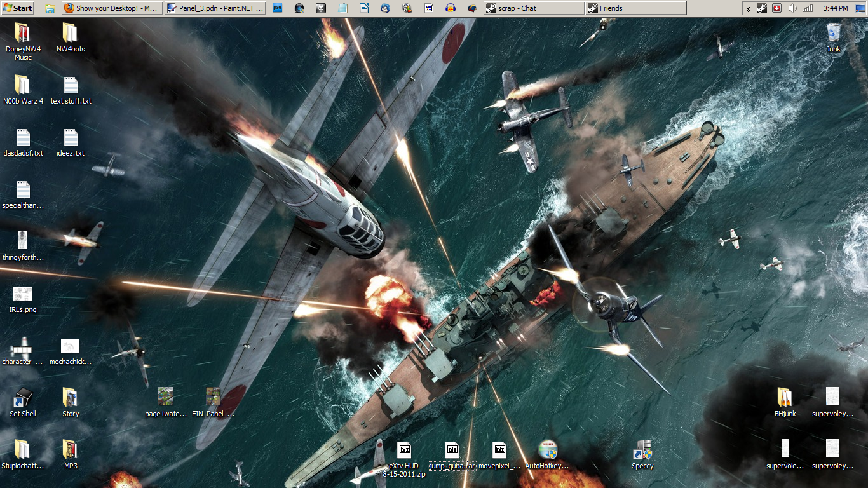Open the NW4bots folder icon
The image size is (868, 488).
[x=70, y=33]
